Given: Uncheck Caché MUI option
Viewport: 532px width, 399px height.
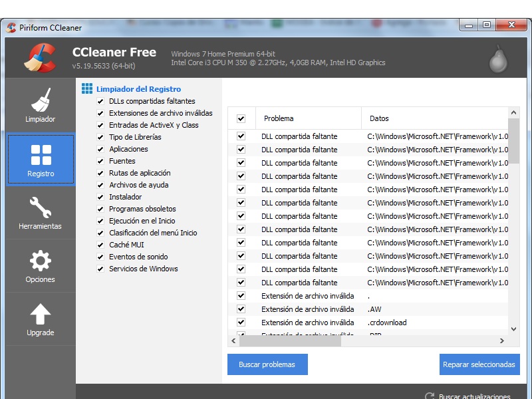Looking at the screenshot, I should click(x=100, y=245).
